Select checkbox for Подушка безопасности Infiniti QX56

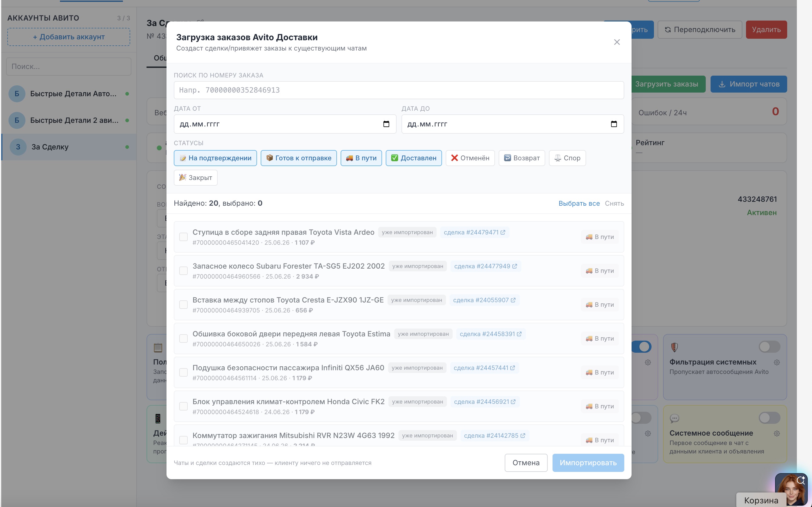[183, 372]
